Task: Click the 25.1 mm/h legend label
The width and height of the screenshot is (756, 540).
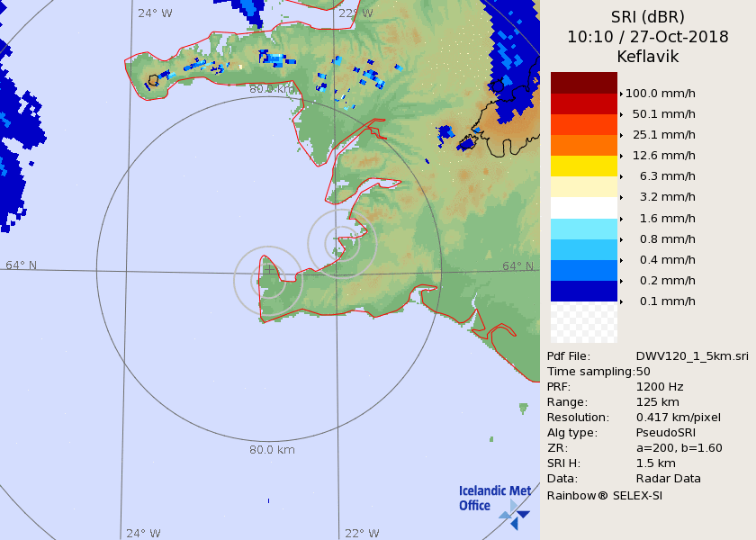Action: click(x=663, y=135)
